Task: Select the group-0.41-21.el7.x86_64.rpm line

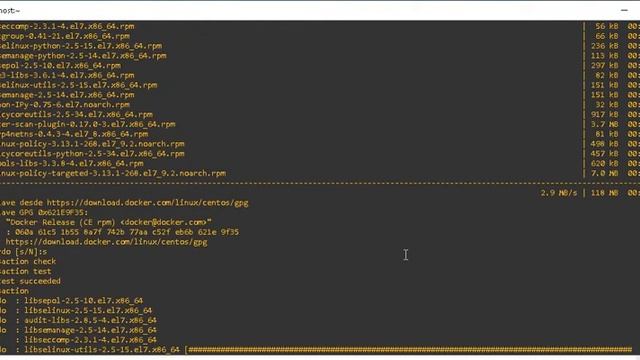Action: click(65, 36)
